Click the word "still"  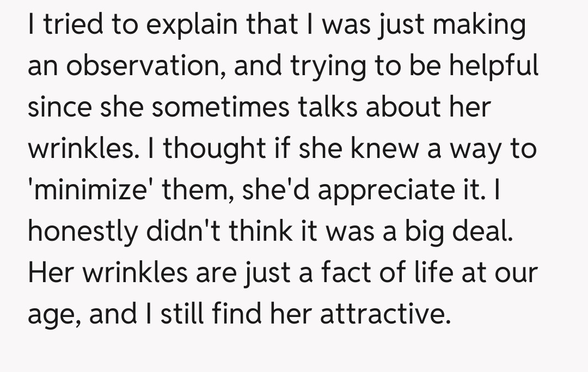click(x=180, y=315)
